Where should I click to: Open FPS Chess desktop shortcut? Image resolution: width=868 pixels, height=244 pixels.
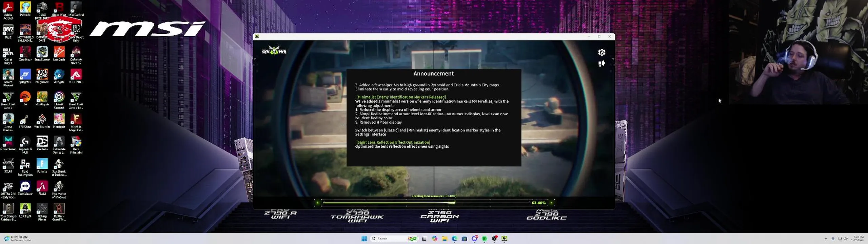(25, 121)
